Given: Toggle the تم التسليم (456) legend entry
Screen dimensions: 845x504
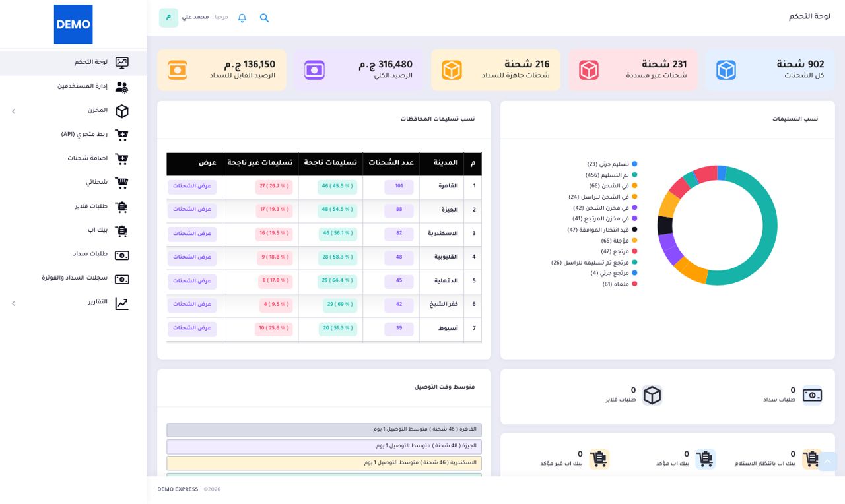Looking at the screenshot, I should 611,175.
